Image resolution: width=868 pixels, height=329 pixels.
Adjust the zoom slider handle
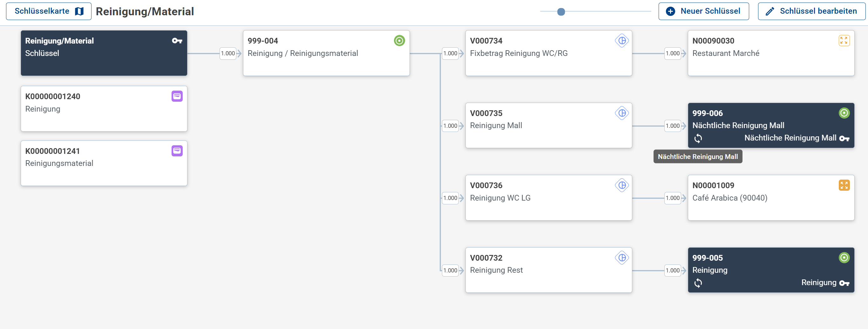pyautogui.click(x=561, y=12)
